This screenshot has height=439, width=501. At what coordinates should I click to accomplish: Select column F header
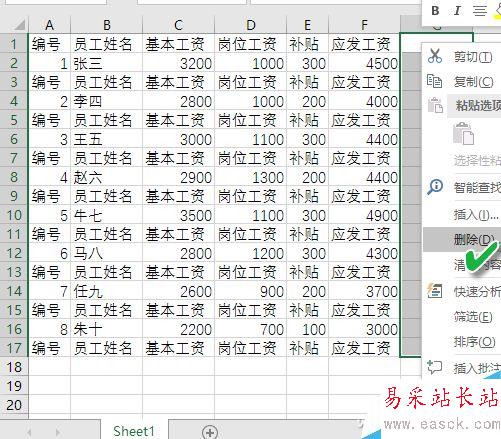(x=364, y=25)
